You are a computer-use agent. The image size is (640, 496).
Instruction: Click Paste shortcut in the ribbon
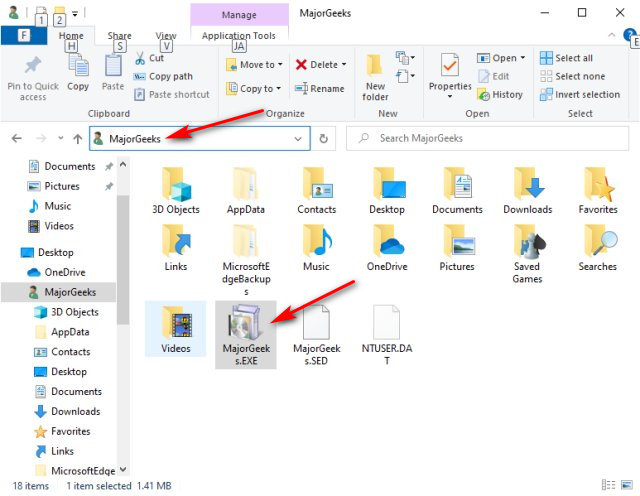(172, 95)
